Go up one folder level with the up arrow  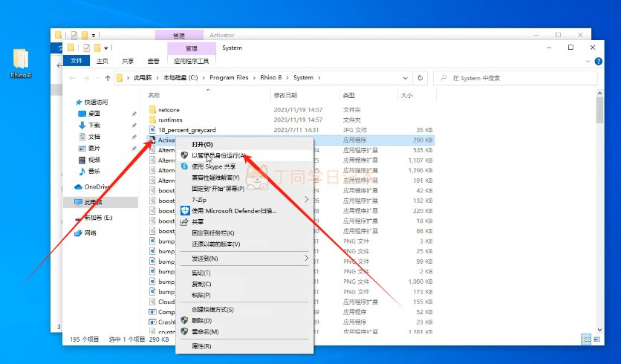[x=107, y=78]
